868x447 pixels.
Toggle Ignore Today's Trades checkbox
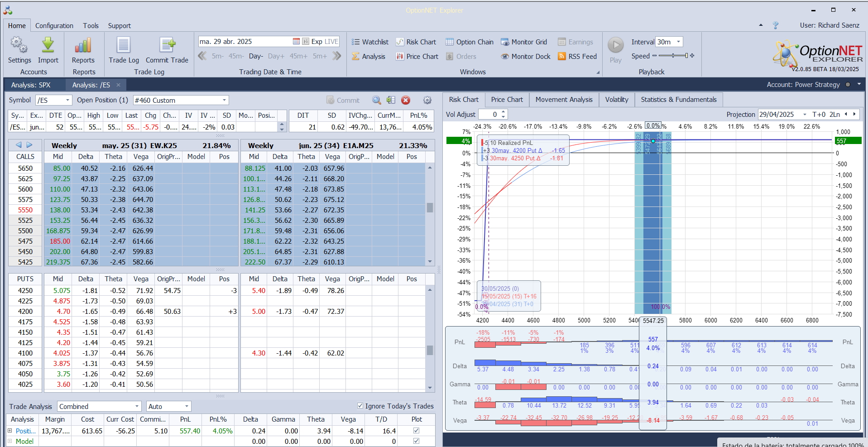coord(360,406)
